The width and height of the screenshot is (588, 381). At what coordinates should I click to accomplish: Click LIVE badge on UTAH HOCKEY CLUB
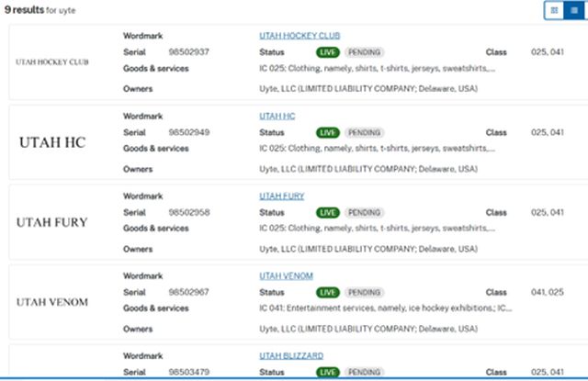pyautogui.click(x=327, y=52)
